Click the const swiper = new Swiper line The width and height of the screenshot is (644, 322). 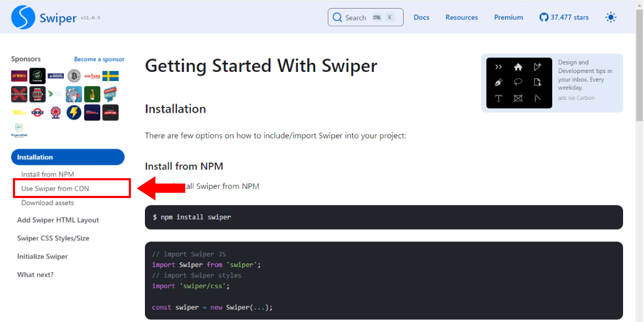tap(213, 308)
